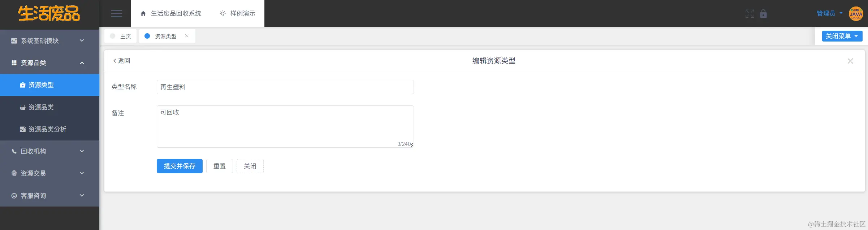Click the 资源类型 bag icon
The image size is (868, 230).
click(23, 85)
